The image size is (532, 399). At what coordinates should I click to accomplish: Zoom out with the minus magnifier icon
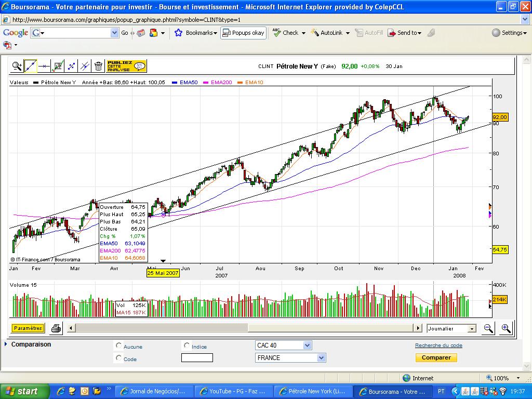(488, 328)
